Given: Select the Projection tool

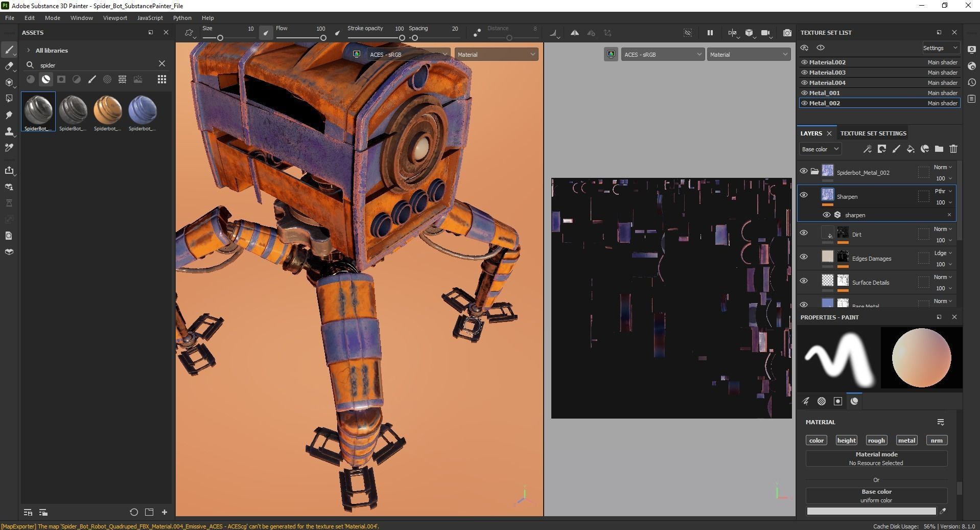Looking at the screenshot, I should 9,82.
